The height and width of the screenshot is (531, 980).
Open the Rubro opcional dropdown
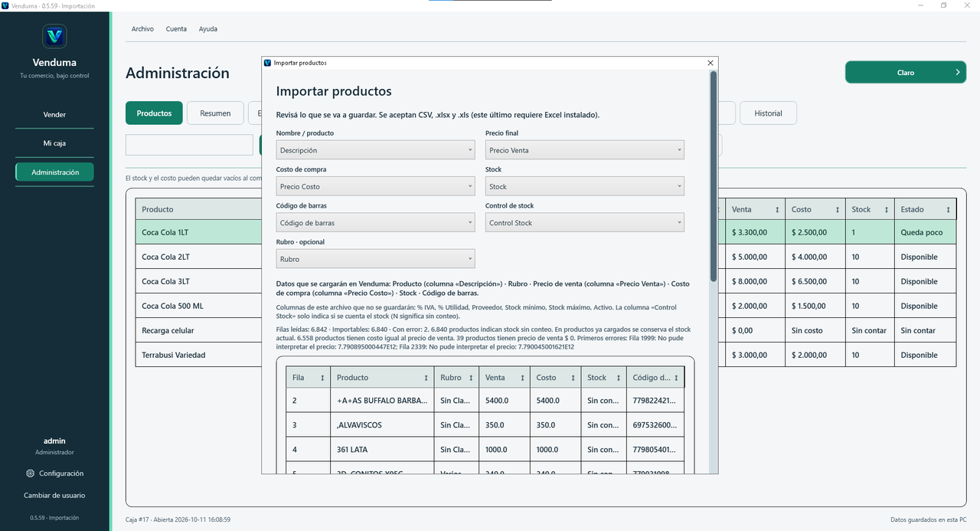point(375,259)
